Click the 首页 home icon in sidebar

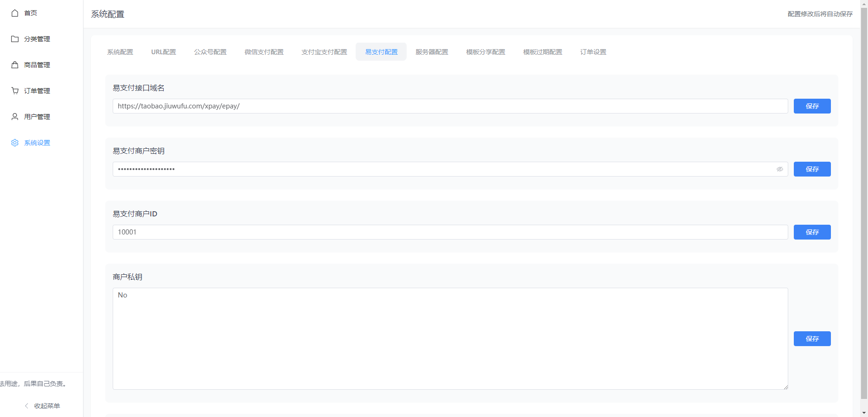(14, 13)
